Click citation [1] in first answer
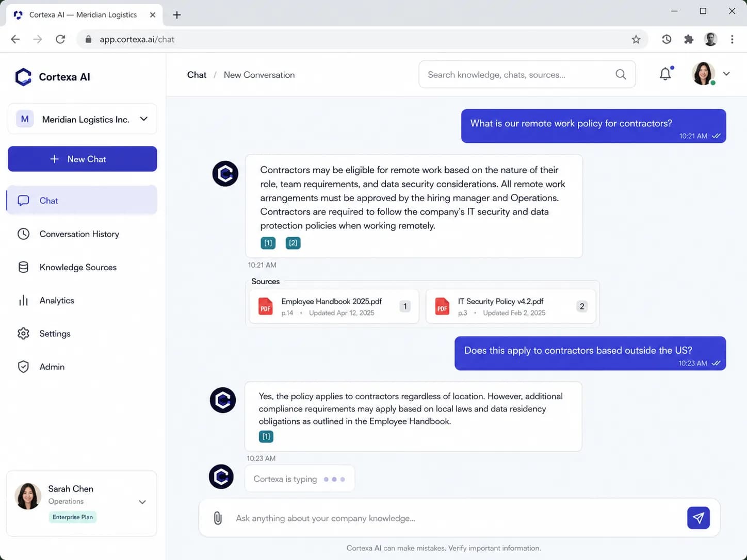This screenshot has width=747, height=560. pos(268,243)
